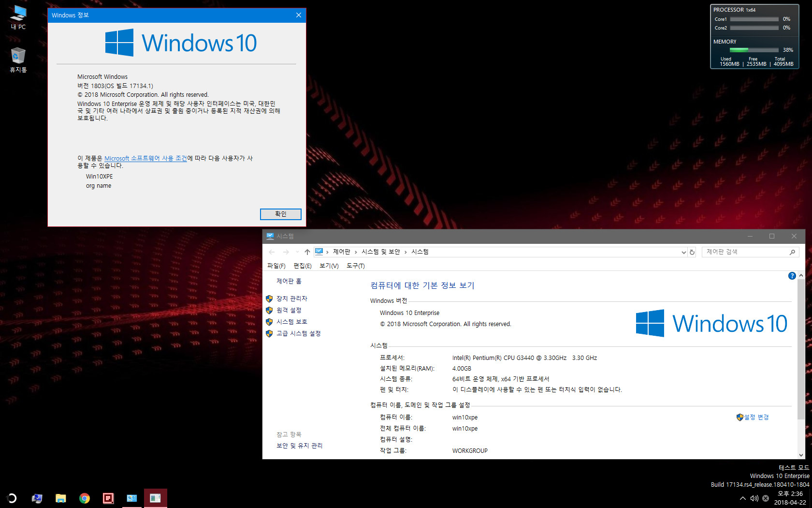Image resolution: width=812 pixels, height=508 pixels.
Task: Close the 시스템 window
Action: [794, 236]
